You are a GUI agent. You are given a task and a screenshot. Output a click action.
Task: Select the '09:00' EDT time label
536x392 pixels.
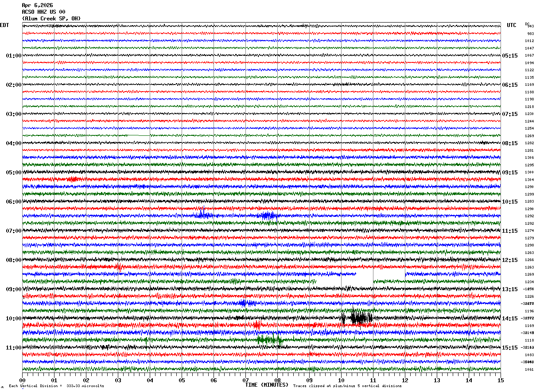(13, 289)
